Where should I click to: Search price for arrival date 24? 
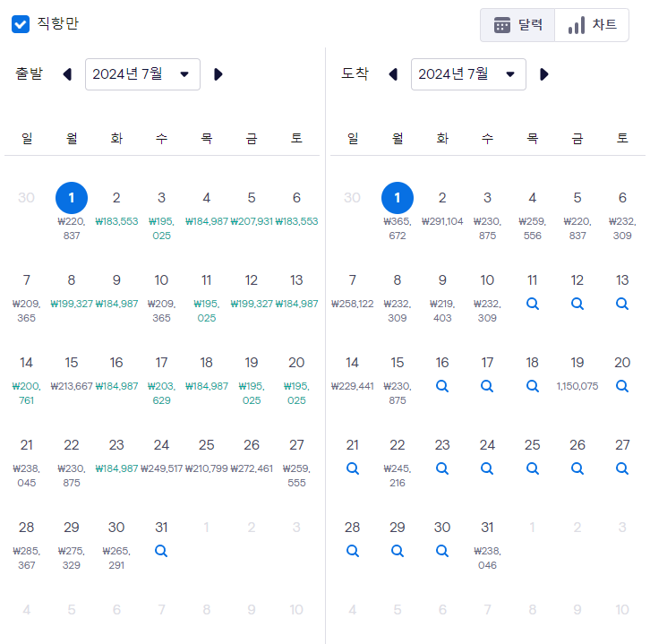pyautogui.click(x=487, y=468)
